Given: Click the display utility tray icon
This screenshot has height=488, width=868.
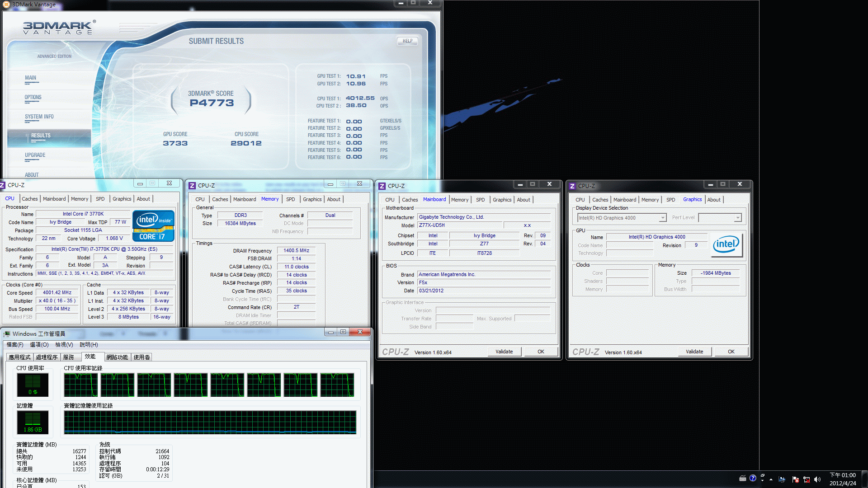Looking at the screenshot, I should [782, 479].
